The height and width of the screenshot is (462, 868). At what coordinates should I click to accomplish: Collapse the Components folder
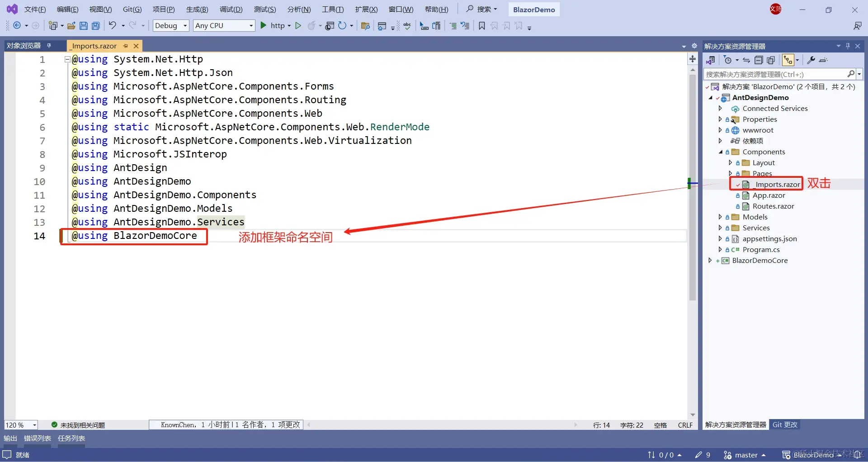(x=720, y=152)
